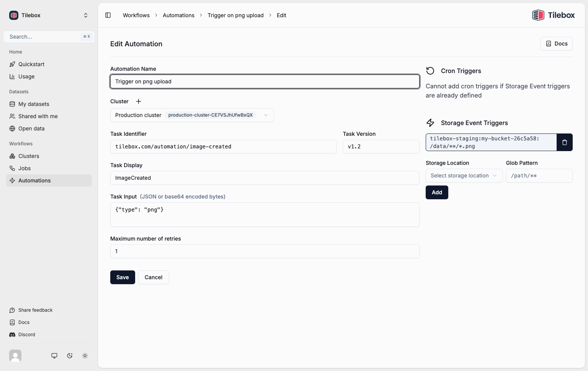Select Jobs in the sidebar
This screenshot has height=371, width=588.
tap(24, 168)
